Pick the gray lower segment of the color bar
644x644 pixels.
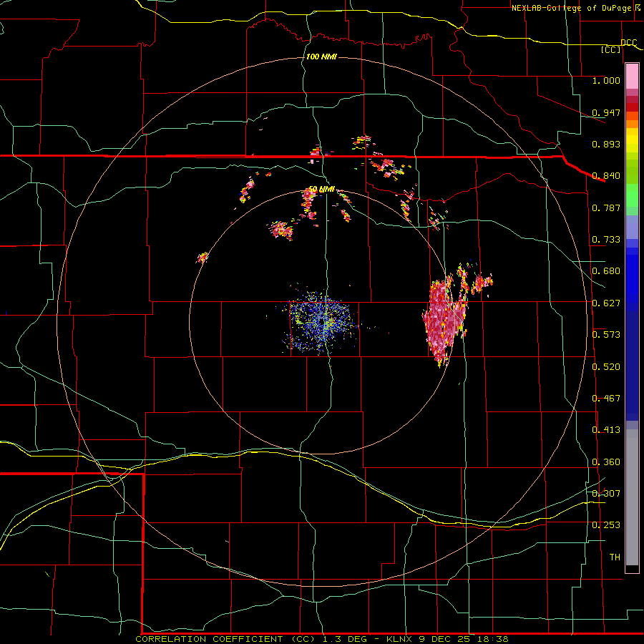pos(632,497)
